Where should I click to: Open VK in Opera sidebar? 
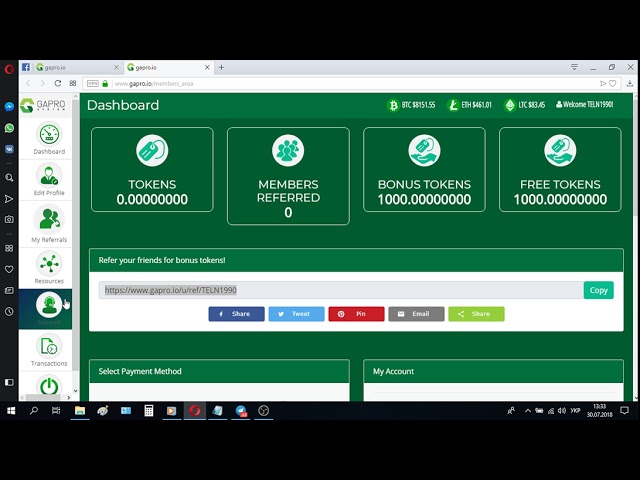9,149
